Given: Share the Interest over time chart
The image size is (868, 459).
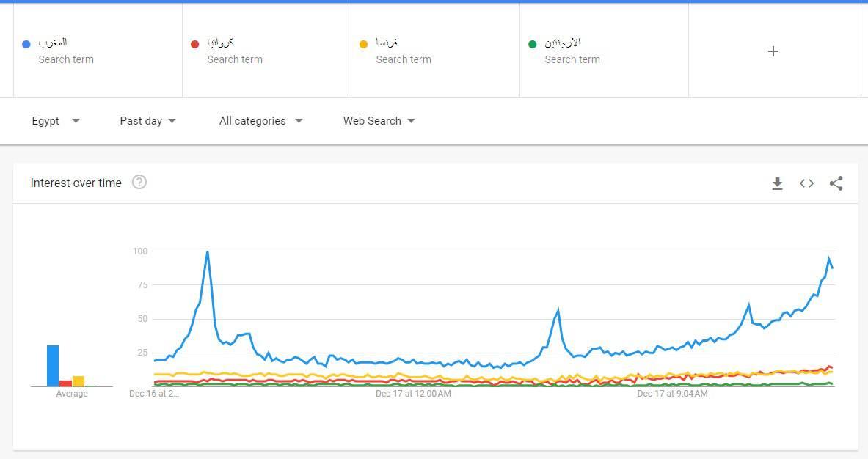Looking at the screenshot, I should (x=836, y=183).
